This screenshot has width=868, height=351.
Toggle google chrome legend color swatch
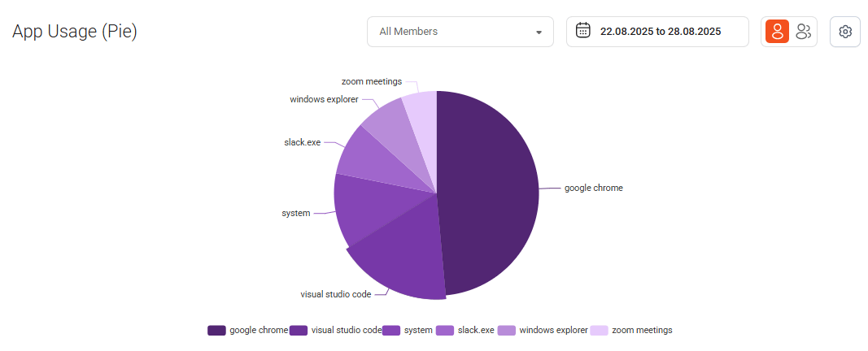coord(216,331)
